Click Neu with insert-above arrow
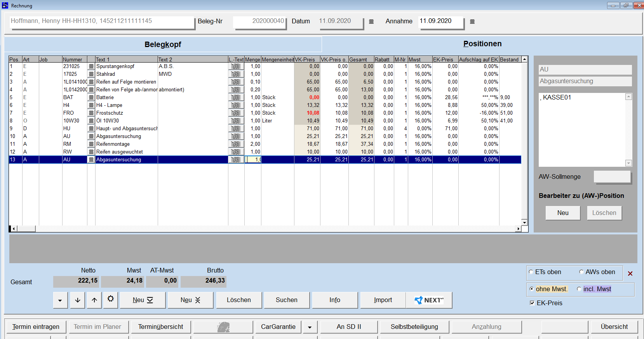This screenshot has width=644, height=339. point(190,300)
